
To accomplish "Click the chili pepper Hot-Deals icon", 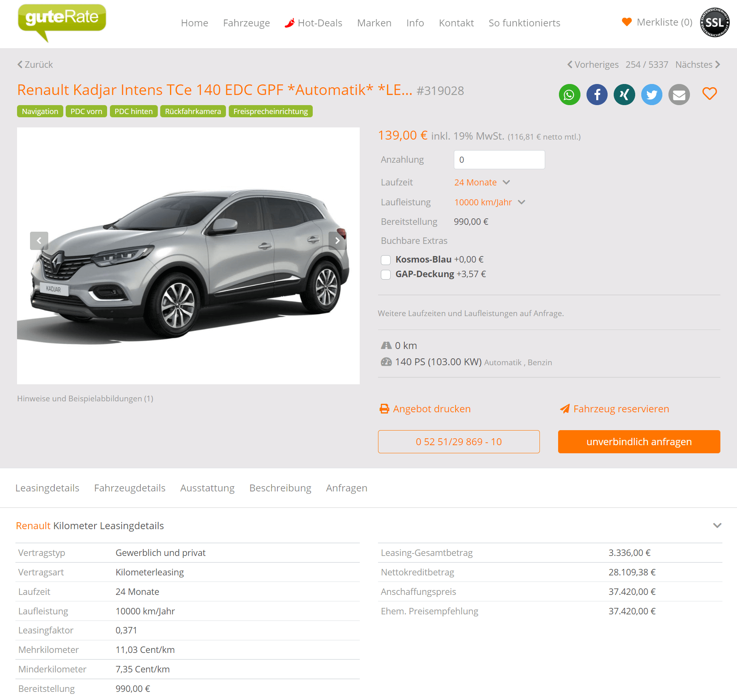I will [290, 23].
